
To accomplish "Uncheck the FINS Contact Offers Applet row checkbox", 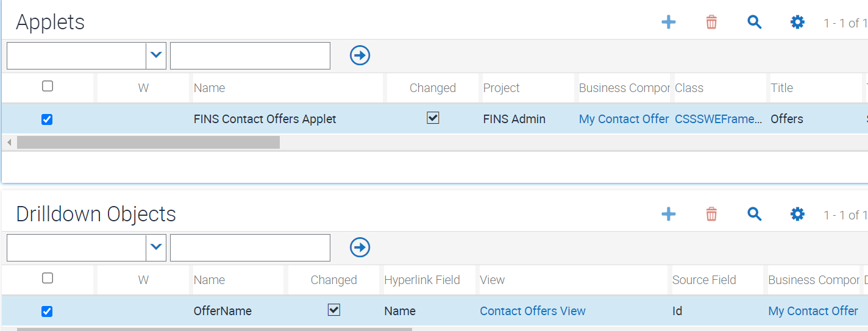I will pyautogui.click(x=47, y=119).
